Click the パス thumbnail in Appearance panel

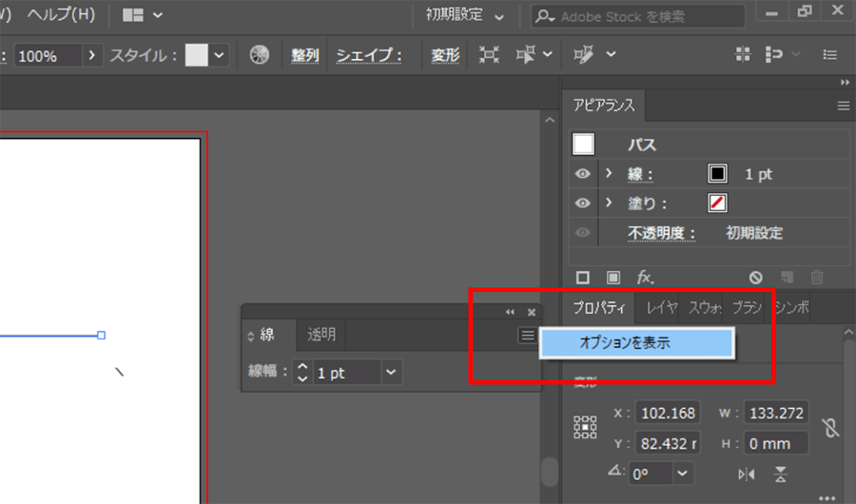click(x=584, y=145)
